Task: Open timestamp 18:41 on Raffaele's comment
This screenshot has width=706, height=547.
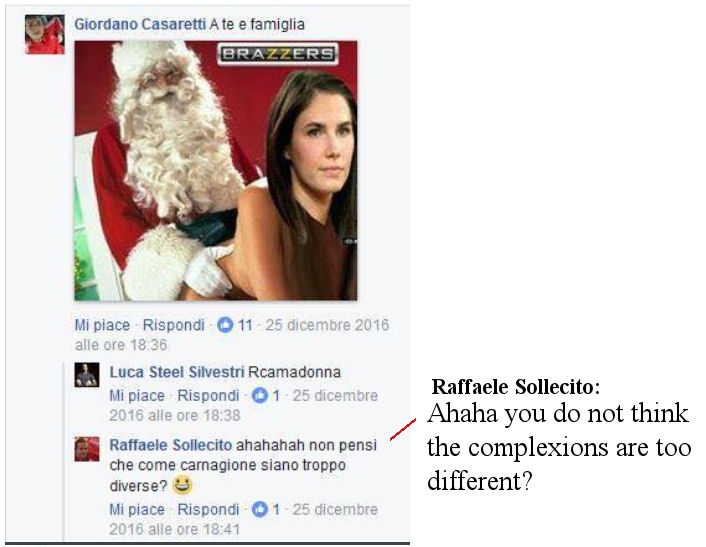Action: pos(244,520)
